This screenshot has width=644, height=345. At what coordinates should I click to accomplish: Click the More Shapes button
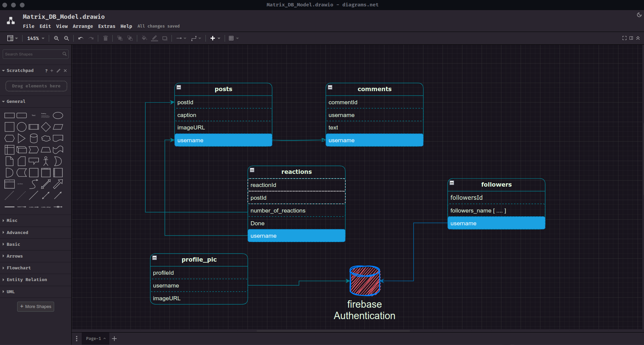[x=35, y=306]
